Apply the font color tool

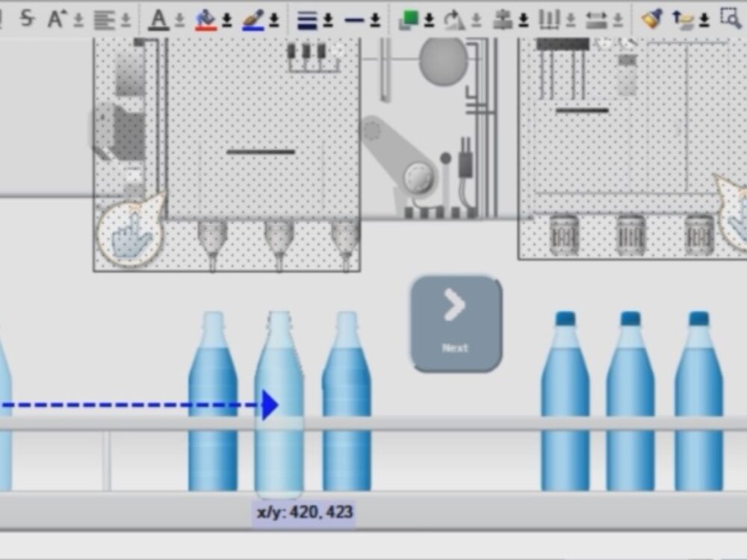158,20
